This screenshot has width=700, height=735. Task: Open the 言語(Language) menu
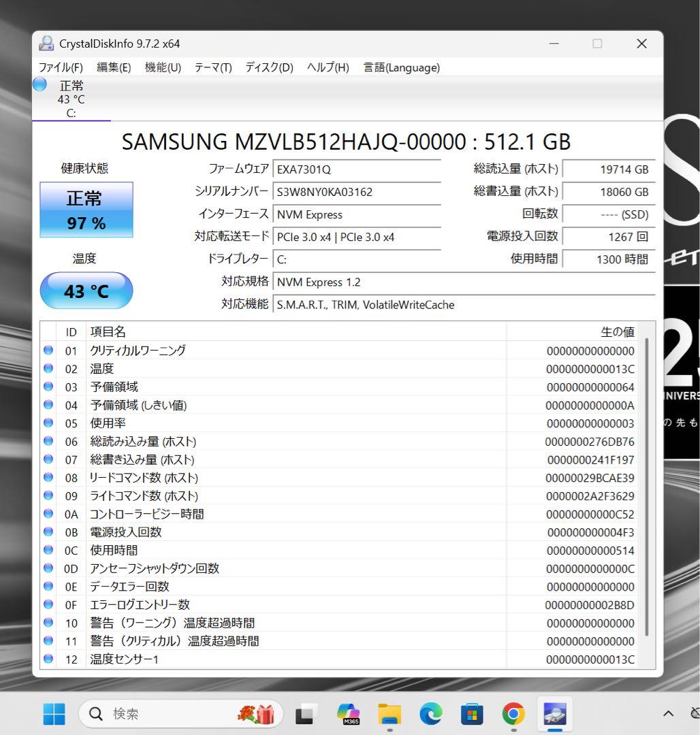401,67
